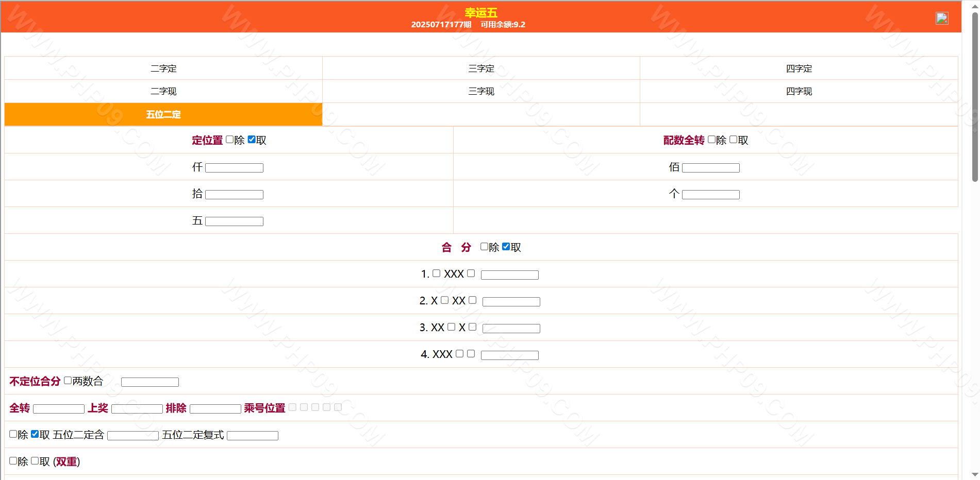Image resolution: width=980 pixels, height=480 pixels.
Task: Enable the 两数合 checkbox
Action: coord(68,381)
